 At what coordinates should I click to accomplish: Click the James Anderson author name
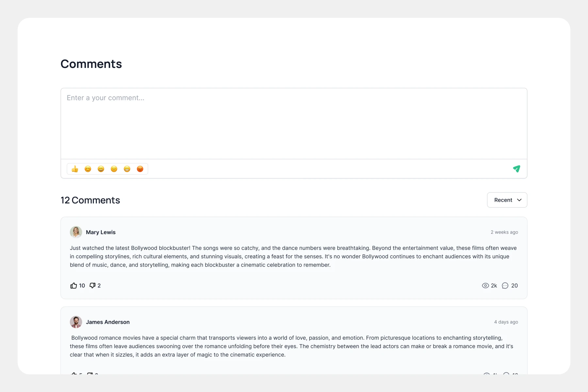pyautogui.click(x=108, y=322)
